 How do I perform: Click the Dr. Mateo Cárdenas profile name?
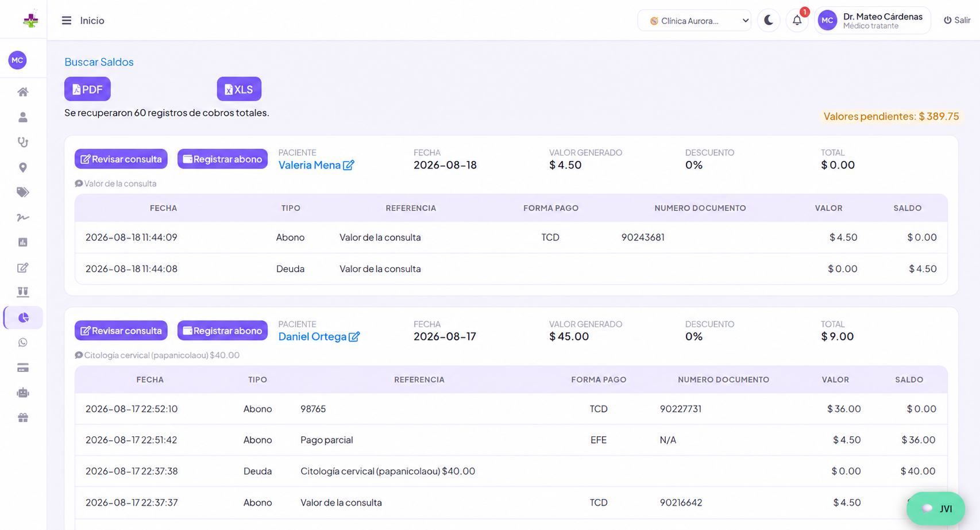pyautogui.click(x=883, y=17)
